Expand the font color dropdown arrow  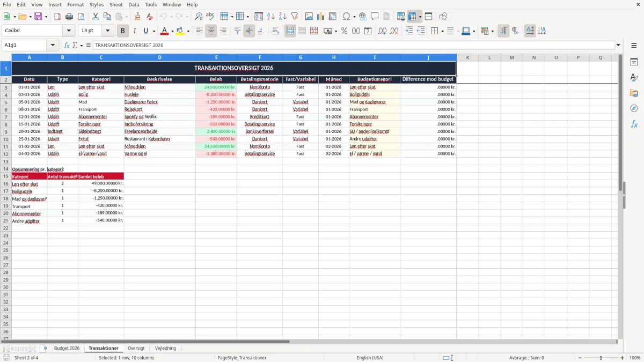click(x=172, y=31)
